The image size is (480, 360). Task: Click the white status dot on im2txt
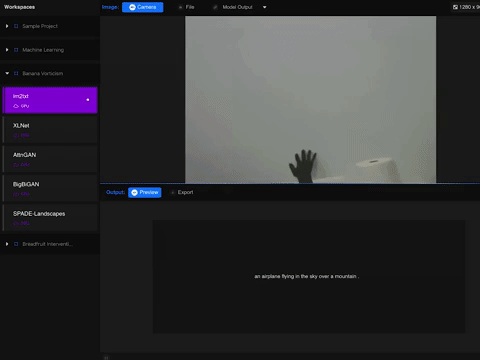point(88,100)
